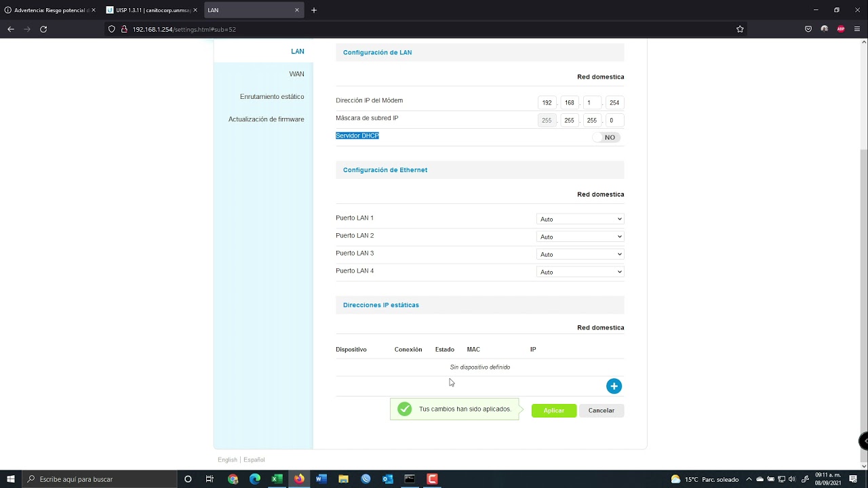This screenshot has width=868, height=488.
Task: Open the taskbar clock and calendar
Action: click(x=828, y=479)
